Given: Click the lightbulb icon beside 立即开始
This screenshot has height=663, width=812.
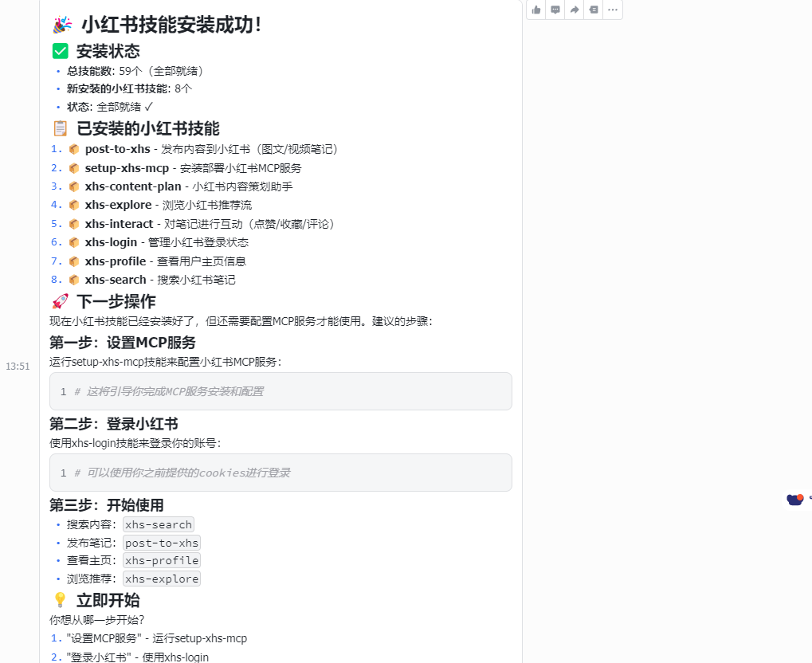Looking at the screenshot, I should pos(61,600).
